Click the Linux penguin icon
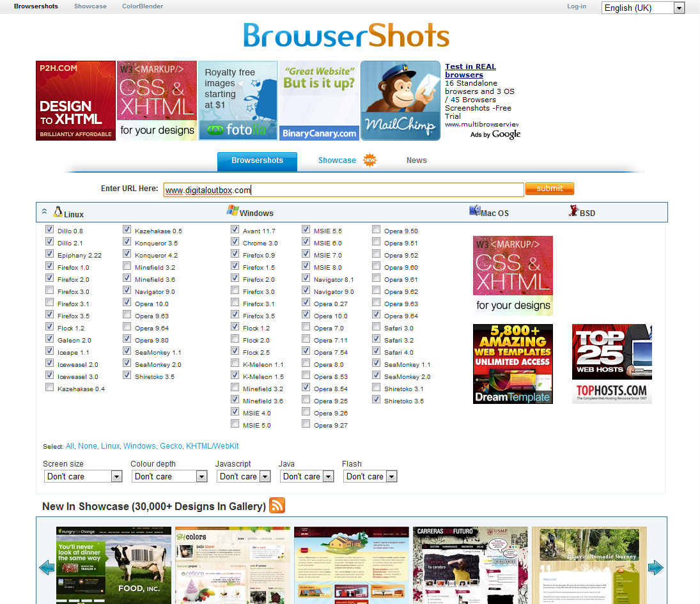This screenshot has width=700, height=604. coord(58,212)
